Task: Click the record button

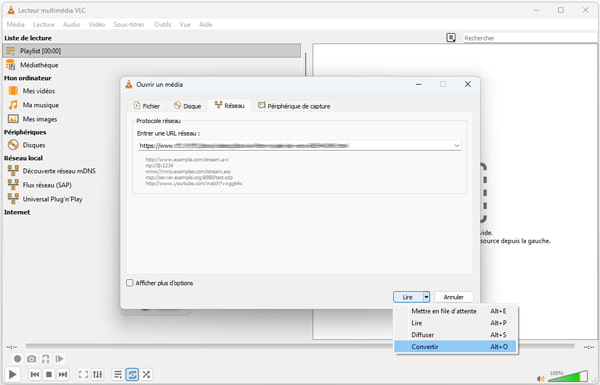Action: (x=17, y=359)
